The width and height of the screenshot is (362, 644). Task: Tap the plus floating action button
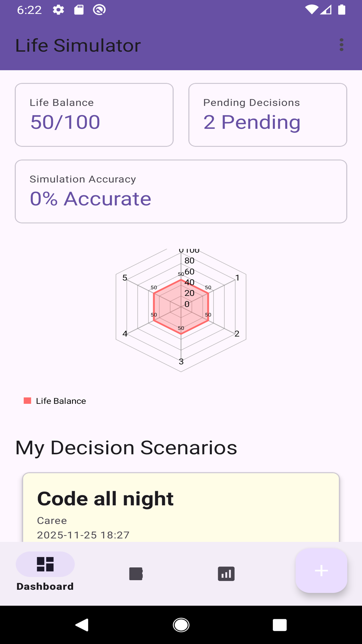pos(321,571)
